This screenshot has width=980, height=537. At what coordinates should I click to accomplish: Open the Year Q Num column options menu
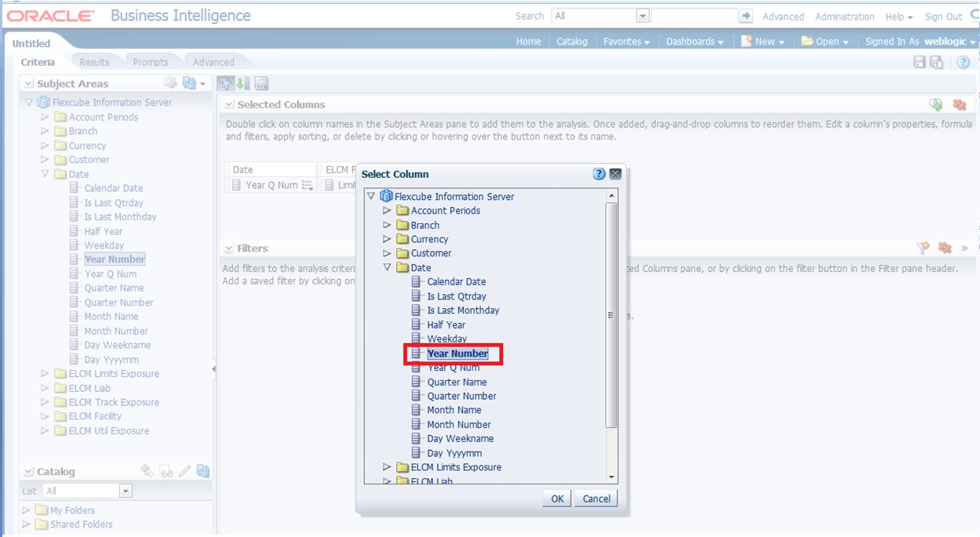coord(308,186)
